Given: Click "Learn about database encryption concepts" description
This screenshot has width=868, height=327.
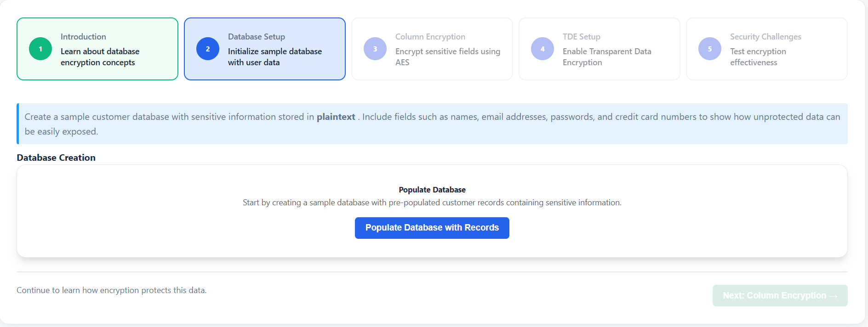Looking at the screenshot, I should 100,57.
